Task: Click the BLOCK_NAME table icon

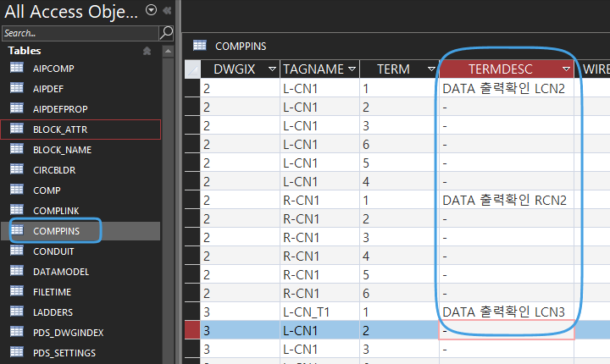Action: tap(16, 149)
